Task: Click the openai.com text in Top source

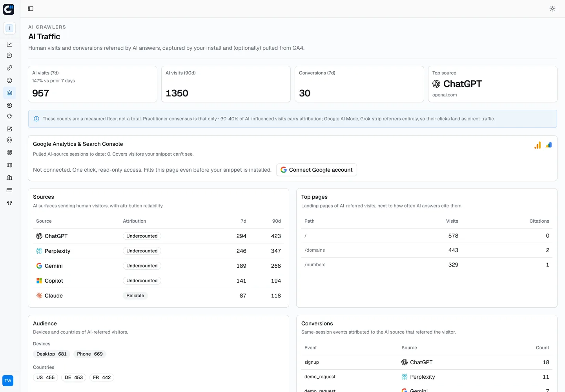Action: click(445, 95)
